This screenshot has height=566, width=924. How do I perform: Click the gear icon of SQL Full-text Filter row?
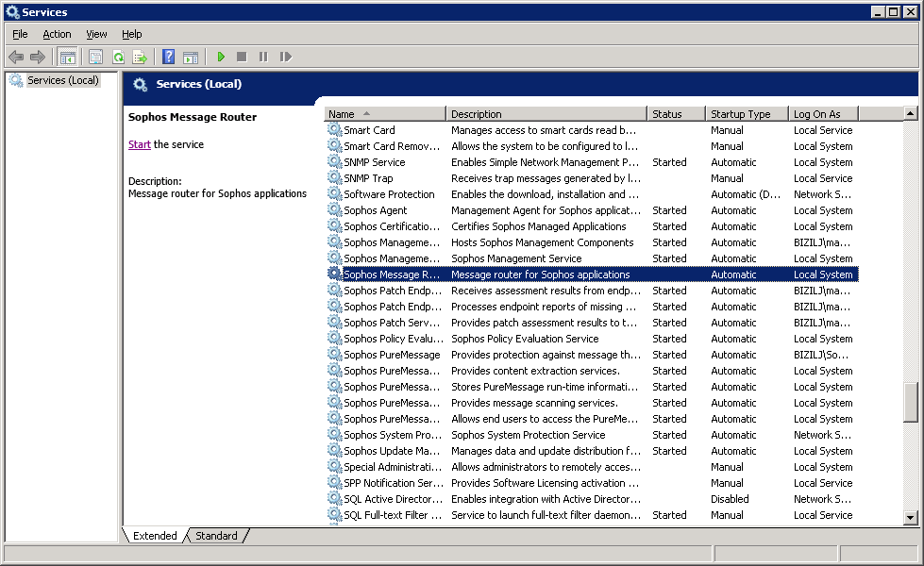click(x=335, y=514)
